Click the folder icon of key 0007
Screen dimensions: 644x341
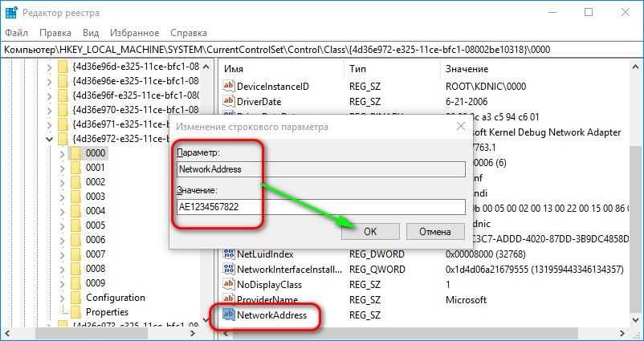click(75, 254)
